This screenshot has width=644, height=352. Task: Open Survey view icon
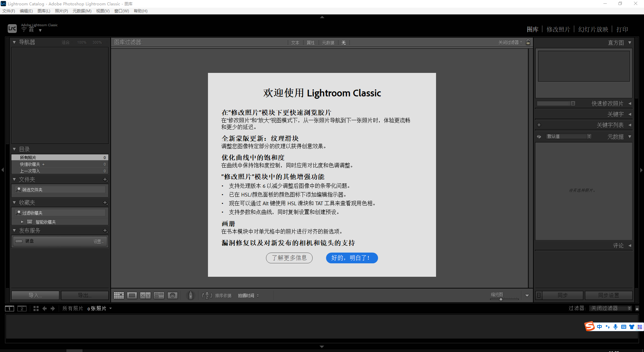pyautogui.click(x=159, y=295)
